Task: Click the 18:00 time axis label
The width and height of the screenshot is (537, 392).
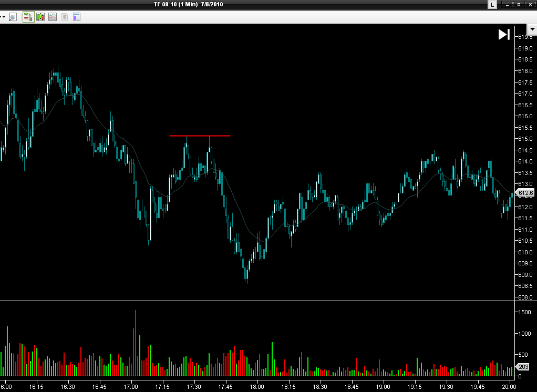Action: click(x=256, y=387)
